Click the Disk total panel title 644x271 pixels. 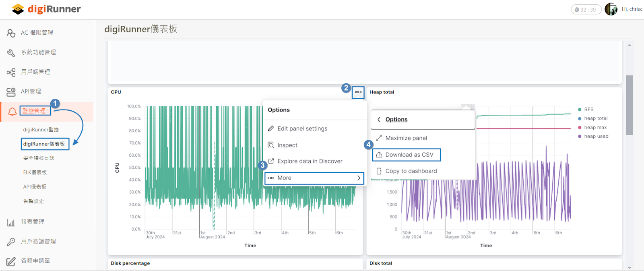point(381,263)
